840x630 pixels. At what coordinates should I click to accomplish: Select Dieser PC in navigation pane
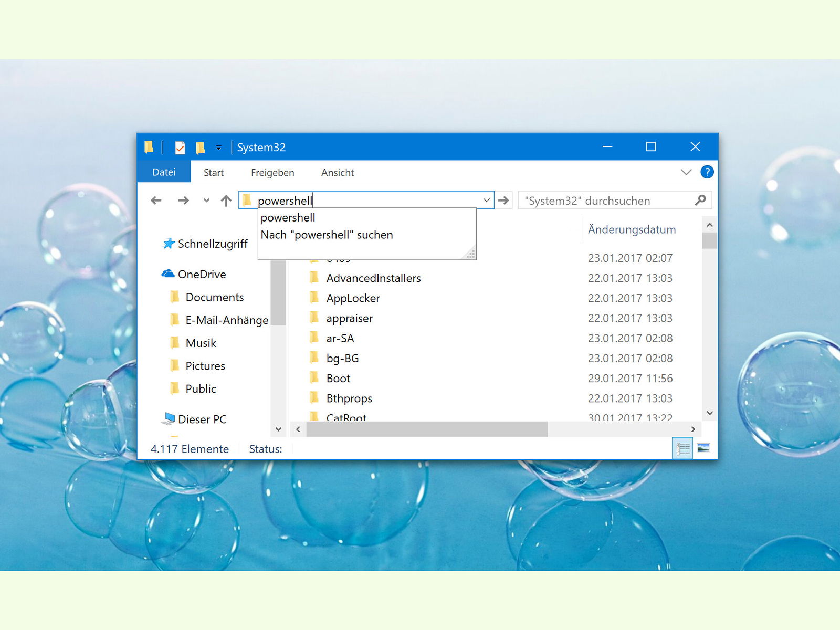coord(202,419)
